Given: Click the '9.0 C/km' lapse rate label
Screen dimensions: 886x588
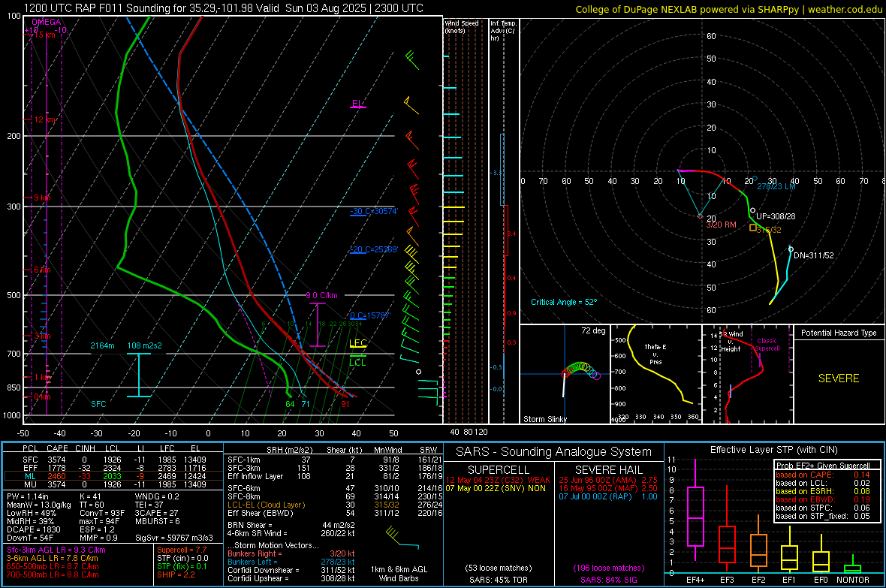Looking at the screenshot, I should [321, 295].
